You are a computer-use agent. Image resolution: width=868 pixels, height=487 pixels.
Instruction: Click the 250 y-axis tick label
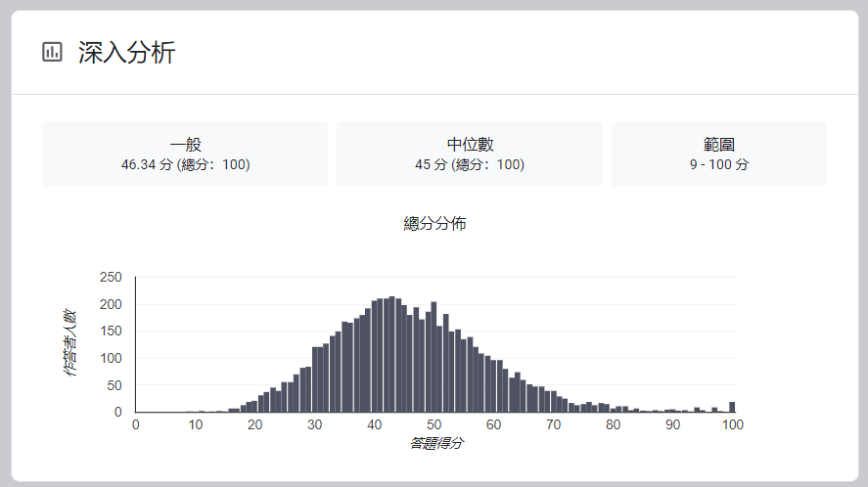tap(111, 278)
